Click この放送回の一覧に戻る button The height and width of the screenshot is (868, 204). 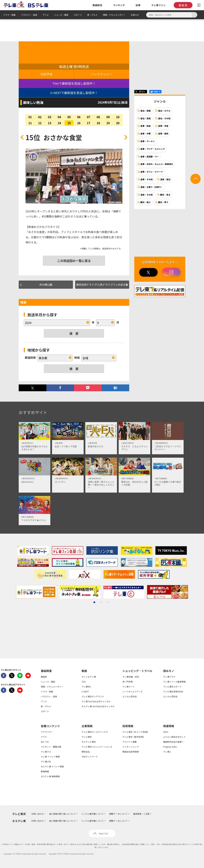[x=74, y=260]
